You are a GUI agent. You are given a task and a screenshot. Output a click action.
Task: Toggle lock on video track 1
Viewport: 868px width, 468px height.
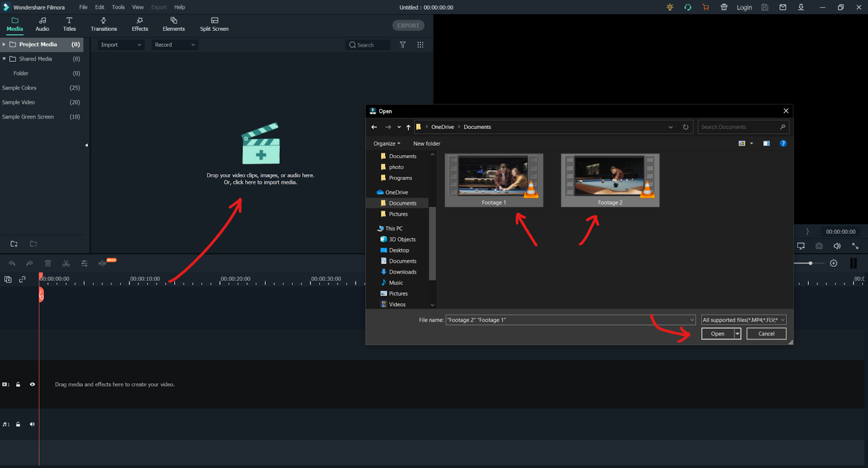(x=18, y=384)
